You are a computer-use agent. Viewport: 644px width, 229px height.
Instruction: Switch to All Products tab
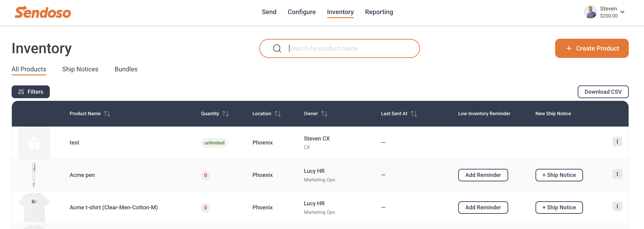[29, 69]
